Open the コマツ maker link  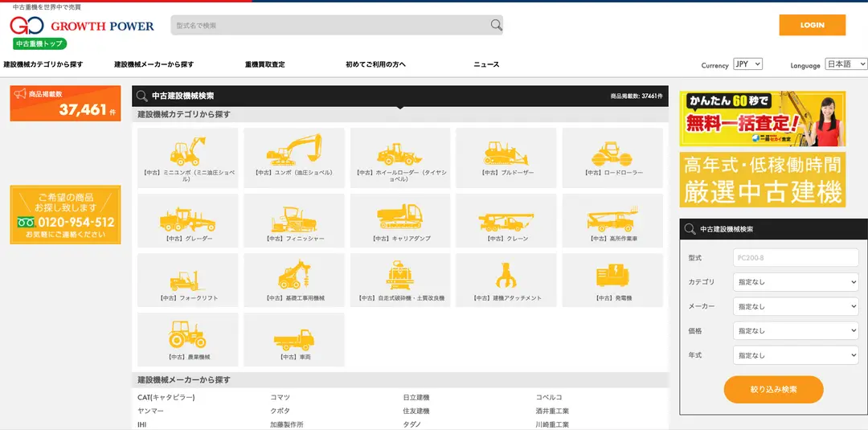[x=280, y=397]
